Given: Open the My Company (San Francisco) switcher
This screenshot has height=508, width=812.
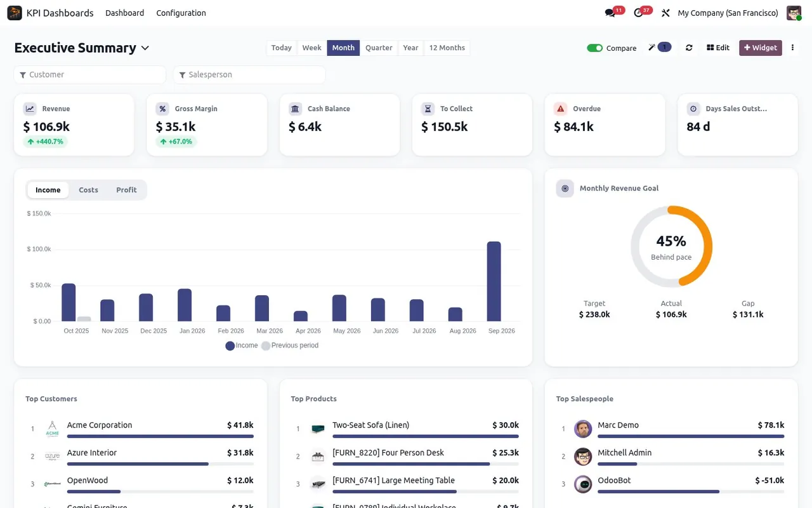Looking at the screenshot, I should point(728,13).
